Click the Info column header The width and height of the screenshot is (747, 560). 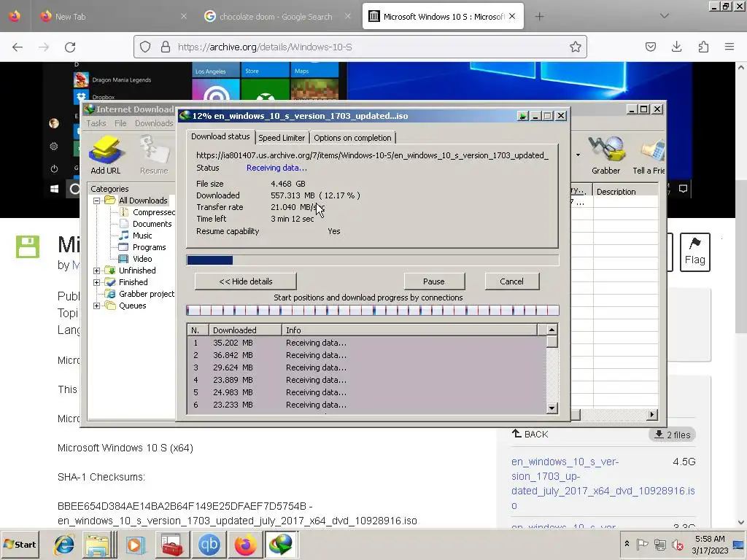409,330
